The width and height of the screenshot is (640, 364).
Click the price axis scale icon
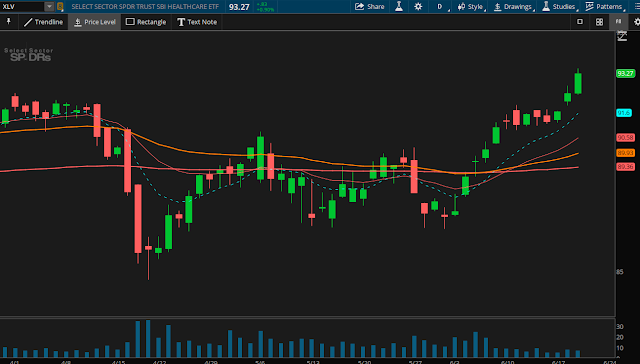coord(622,36)
